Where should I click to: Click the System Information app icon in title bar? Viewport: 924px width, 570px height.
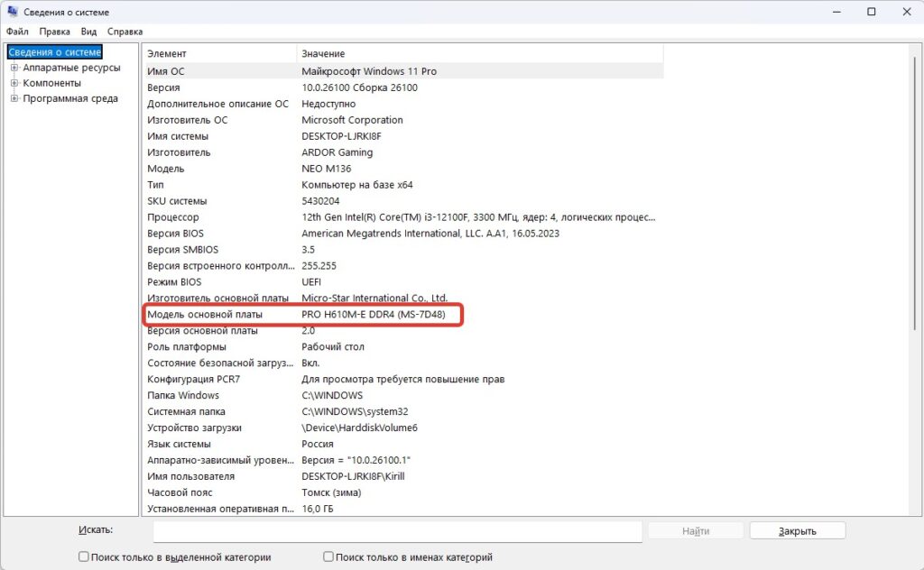(13, 12)
